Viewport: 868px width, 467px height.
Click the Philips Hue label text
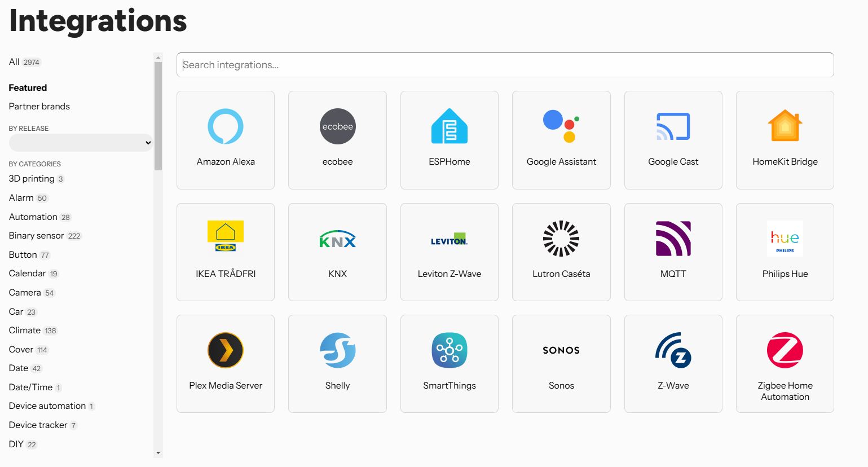[785, 274]
